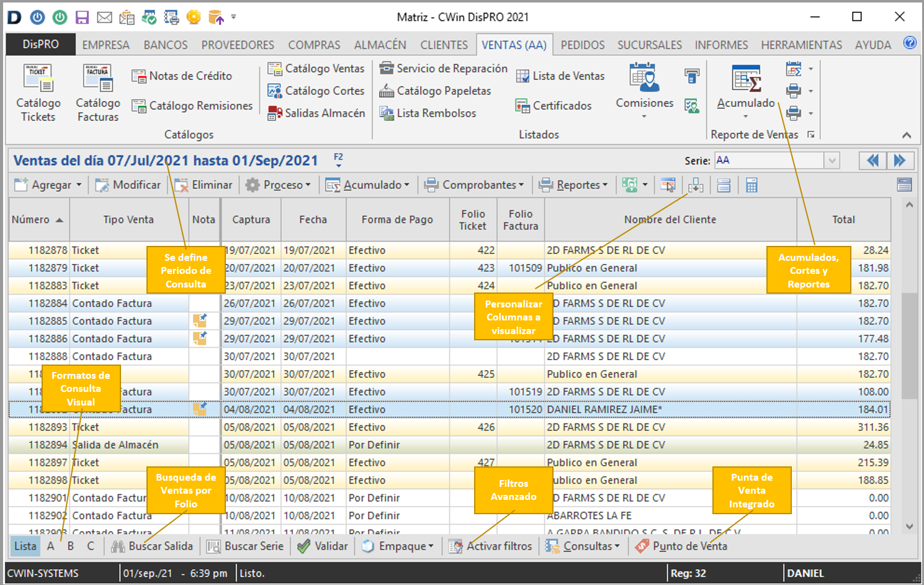Click the Modificar button
924x585 pixels.
[x=128, y=185]
